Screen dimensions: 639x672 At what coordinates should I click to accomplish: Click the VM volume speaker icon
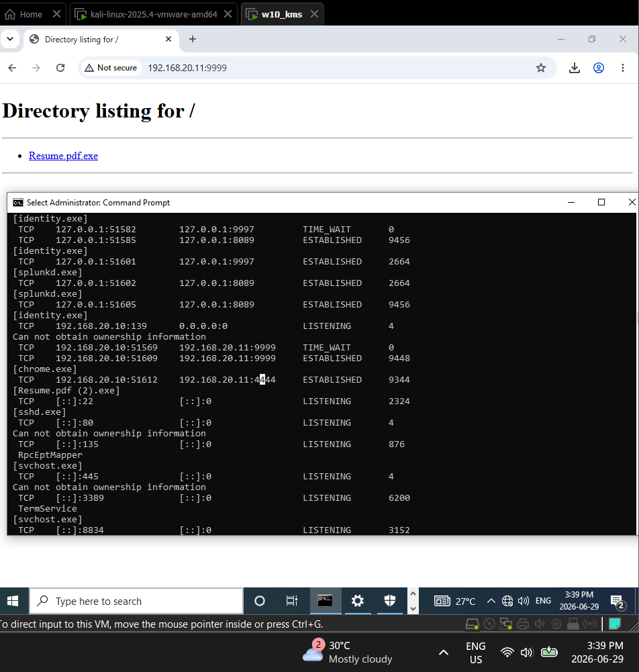coord(524,601)
